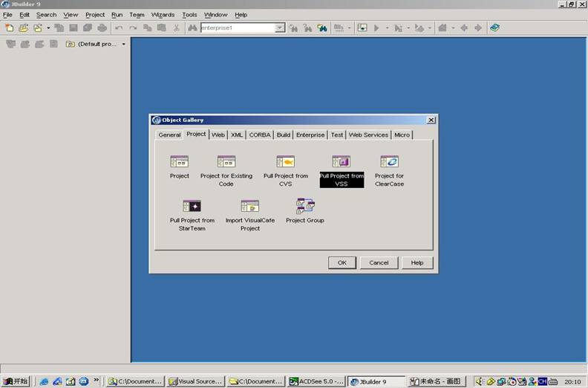The height and width of the screenshot is (388, 588).
Task: Click the Print toolbar icon
Action: [x=102, y=28]
